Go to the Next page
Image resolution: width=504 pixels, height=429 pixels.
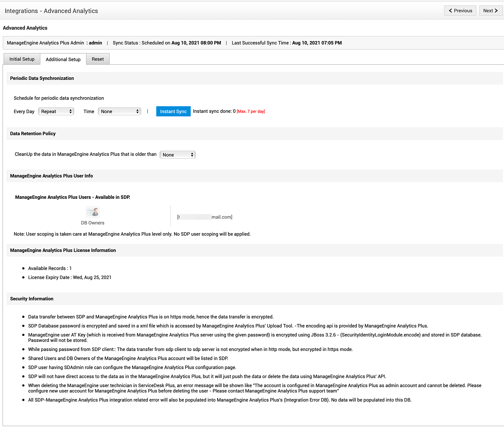click(x=490, y=11)
